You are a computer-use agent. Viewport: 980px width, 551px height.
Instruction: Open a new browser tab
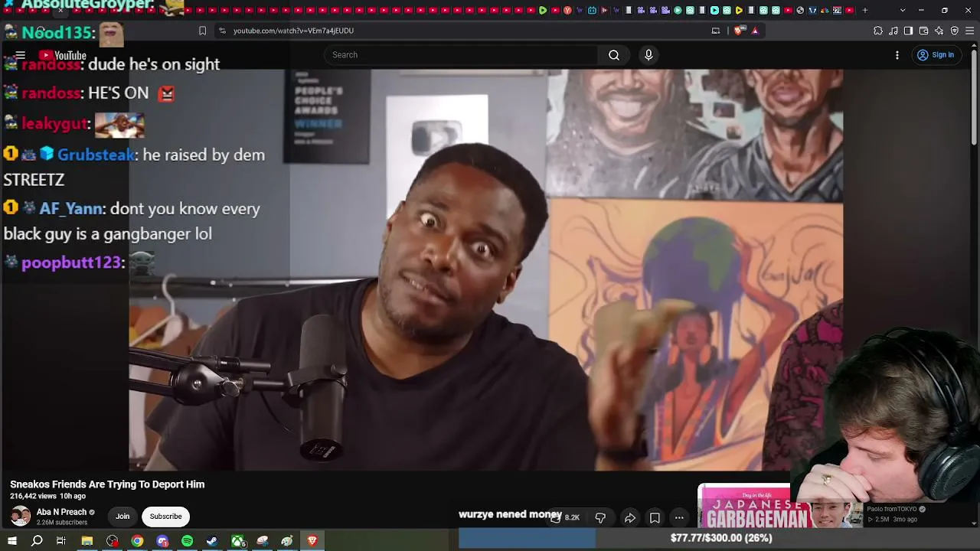point(865,11)
